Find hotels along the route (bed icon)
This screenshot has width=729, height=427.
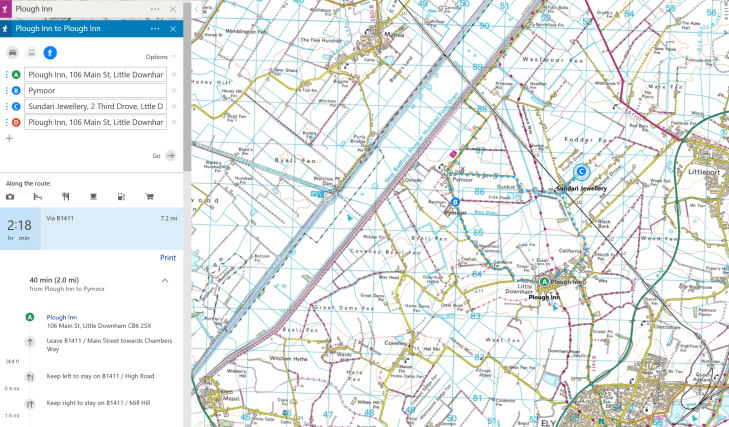click(38, 197)
